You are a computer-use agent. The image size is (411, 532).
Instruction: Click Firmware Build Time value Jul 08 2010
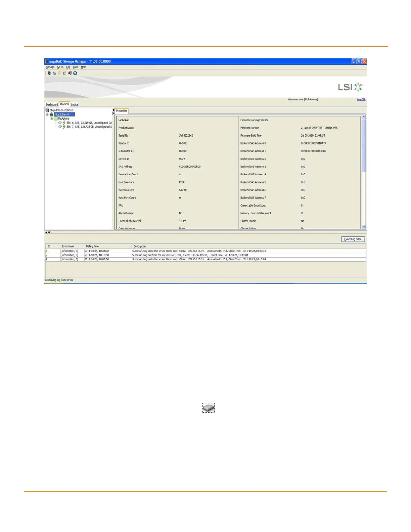click(313, 136)
